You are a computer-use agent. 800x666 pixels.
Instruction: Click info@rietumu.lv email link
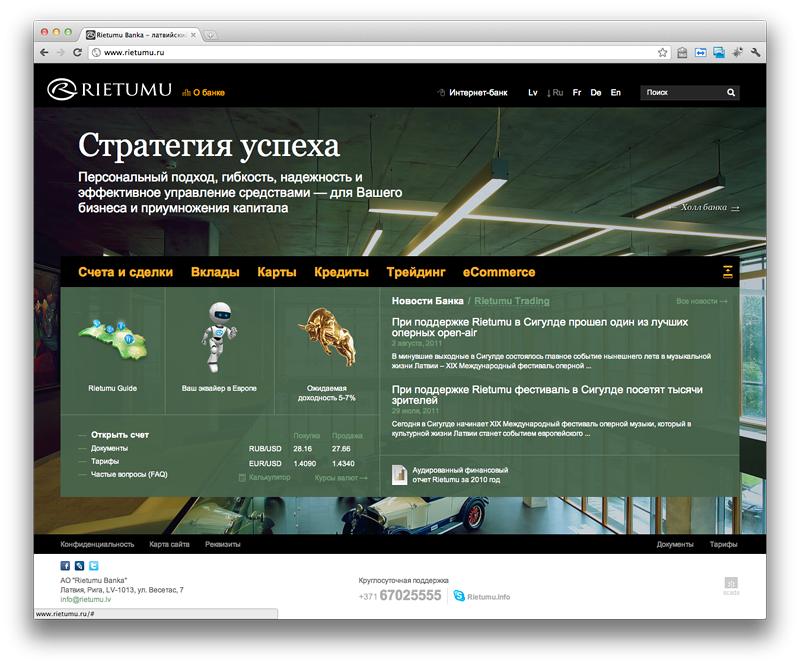coord(86,599)
